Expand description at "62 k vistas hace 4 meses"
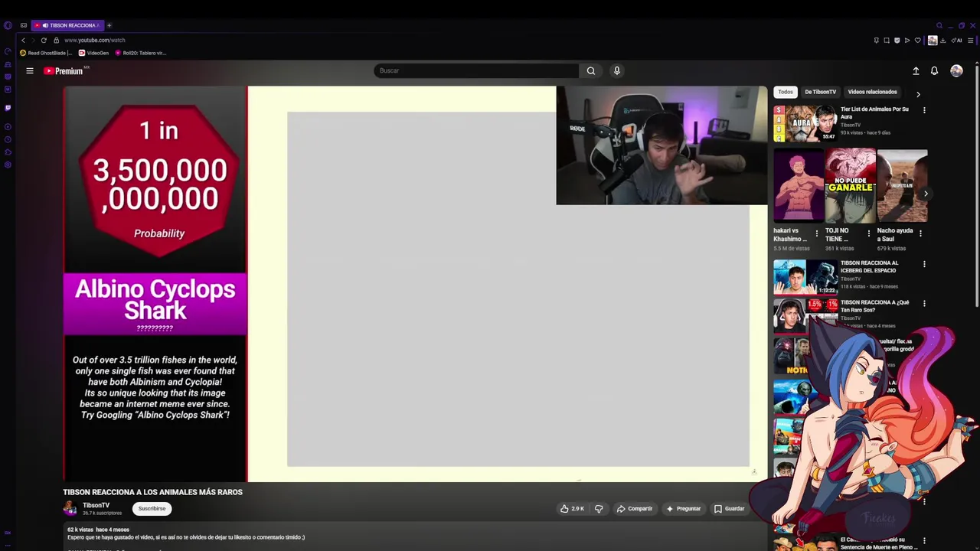 [x=98, y=530]
